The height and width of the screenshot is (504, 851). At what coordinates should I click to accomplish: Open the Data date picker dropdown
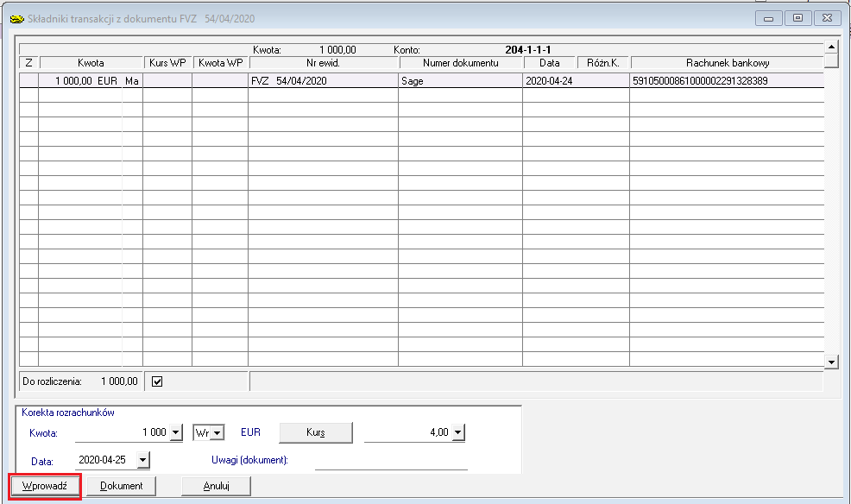[142, 460]
